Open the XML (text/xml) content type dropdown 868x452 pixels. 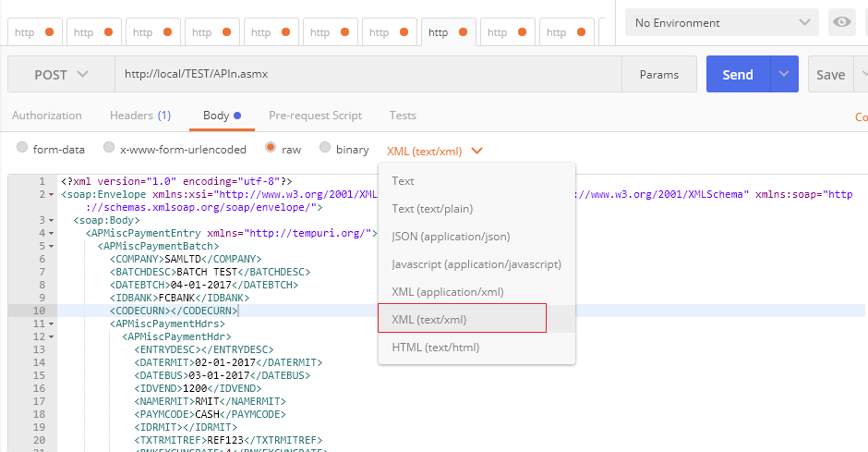tap(435, 151)
